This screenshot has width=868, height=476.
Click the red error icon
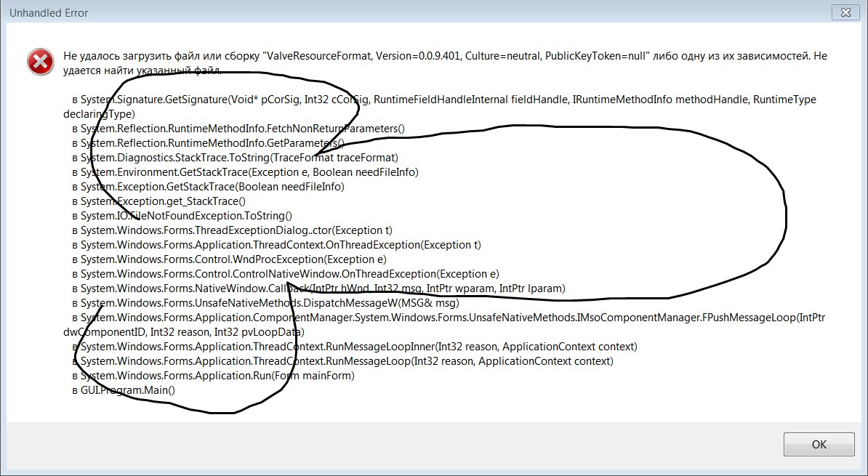tap(41, 62)
